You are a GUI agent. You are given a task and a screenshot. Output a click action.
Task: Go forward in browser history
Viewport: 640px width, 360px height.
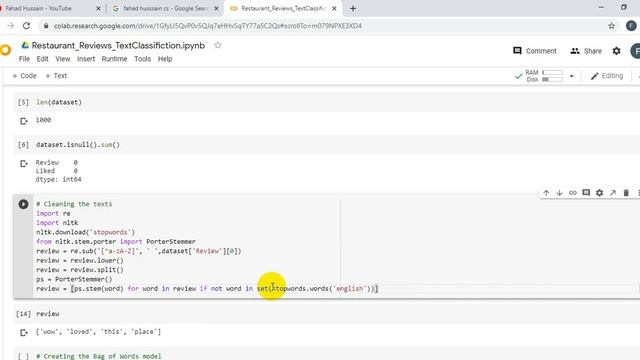coord(11,26)
